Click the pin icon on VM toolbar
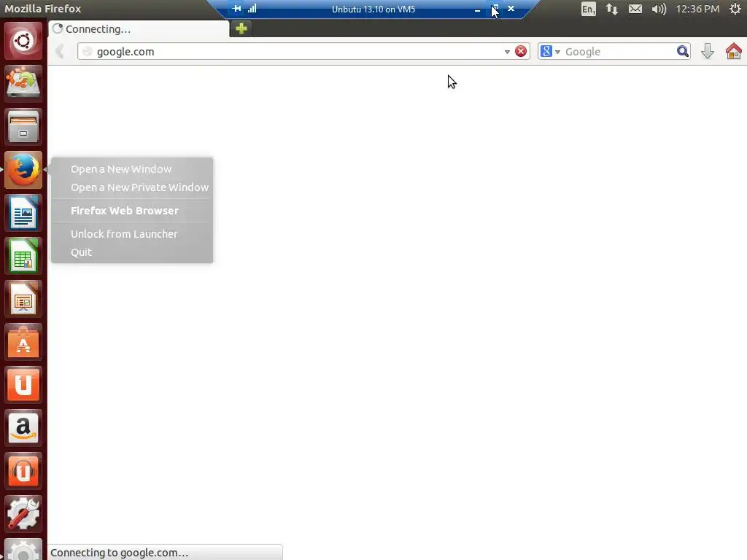 (x=237, y=9)
